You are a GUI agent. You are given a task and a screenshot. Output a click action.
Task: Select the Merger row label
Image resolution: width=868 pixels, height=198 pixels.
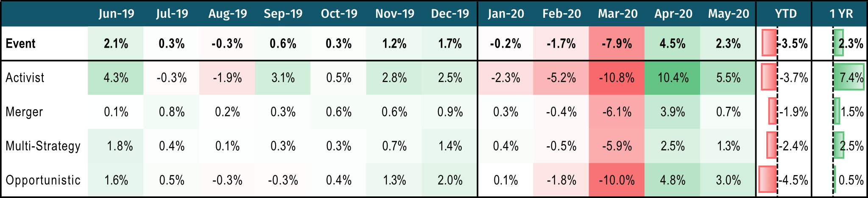tap(24, 112)
